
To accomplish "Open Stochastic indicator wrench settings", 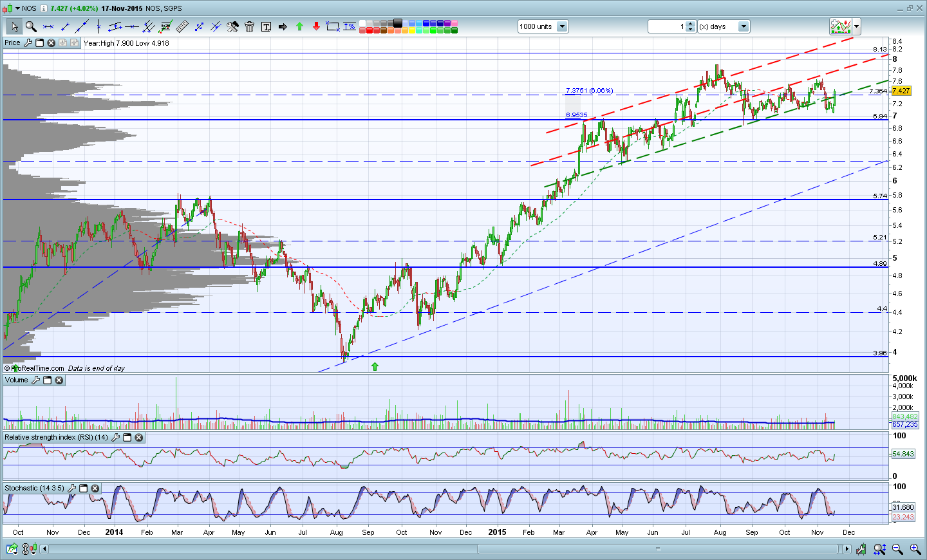I will (x=71, y=489).
